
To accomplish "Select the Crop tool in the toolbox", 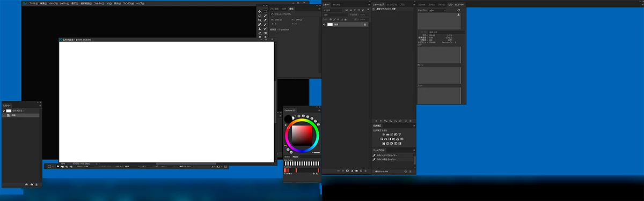I will tap(259, 20).
